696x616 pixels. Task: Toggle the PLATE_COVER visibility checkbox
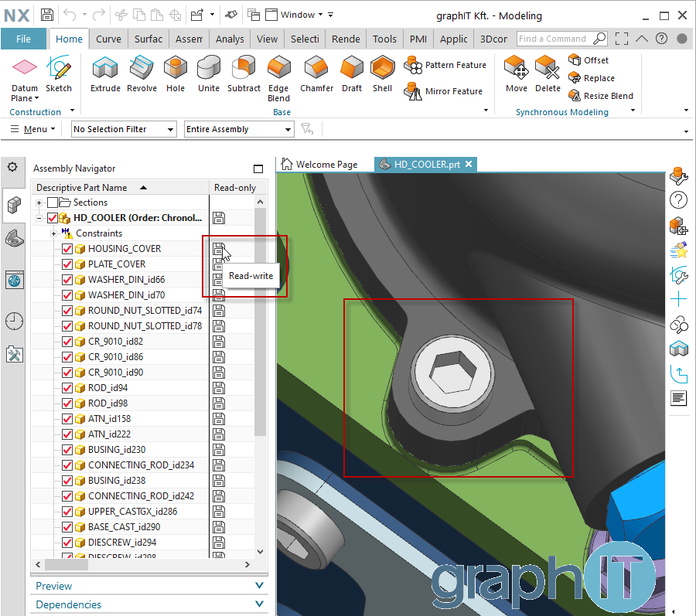pos(67,264)
